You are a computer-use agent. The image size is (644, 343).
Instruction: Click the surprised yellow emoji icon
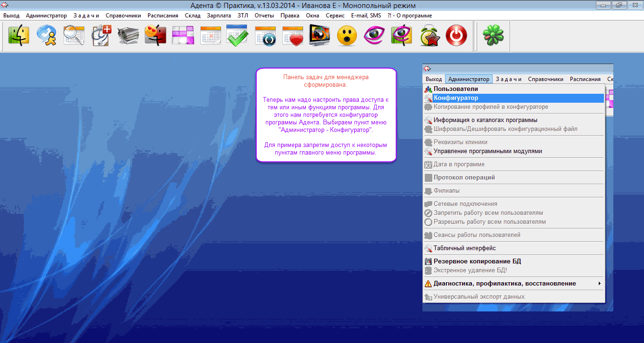point(347,35)
